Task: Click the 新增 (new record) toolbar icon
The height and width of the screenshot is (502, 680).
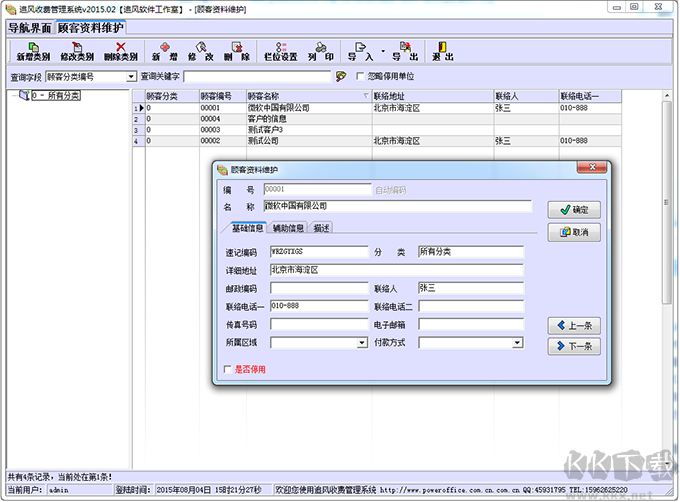Action: click(x=165, y=47)
